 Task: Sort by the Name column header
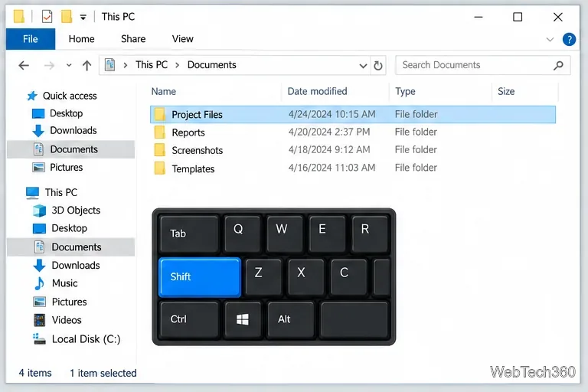click(164, 92)
